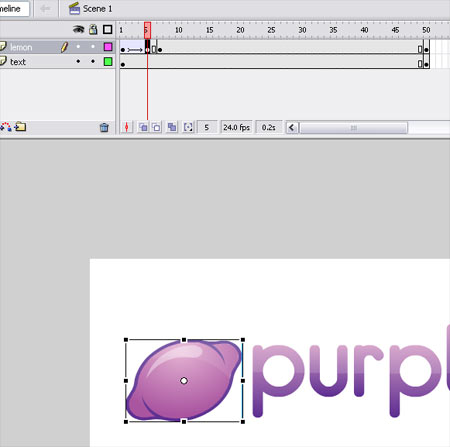Select frame 50 keyframe on lemon layer
This screenshot has height=447, width=450.
click(426, 47)
